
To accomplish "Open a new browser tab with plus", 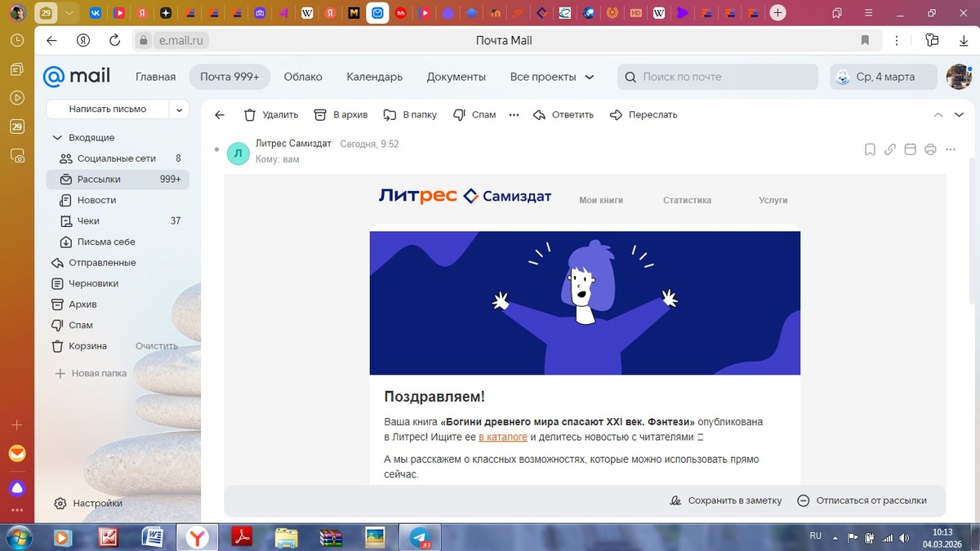I will (778, 12).
